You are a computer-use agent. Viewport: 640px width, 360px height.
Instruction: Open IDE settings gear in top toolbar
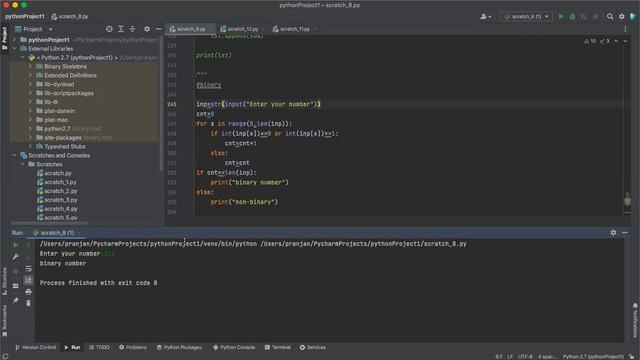[x=622, y=16]
